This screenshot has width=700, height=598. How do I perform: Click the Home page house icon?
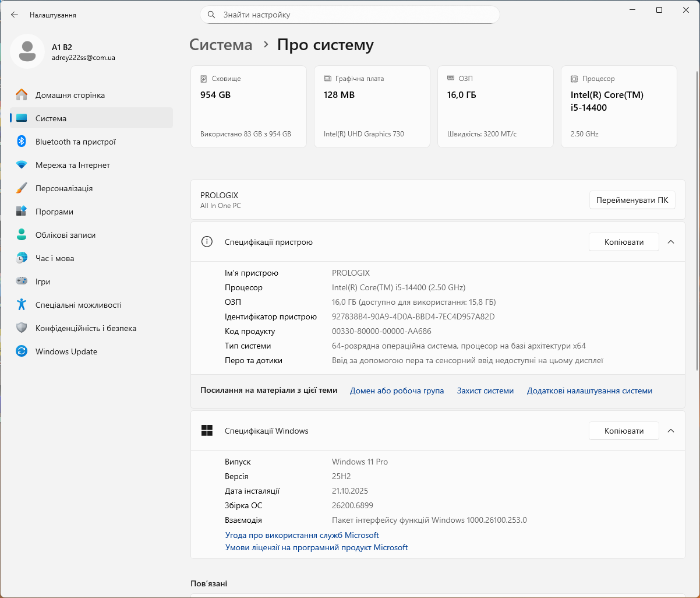pyautogui.click(x=22, y=95)
